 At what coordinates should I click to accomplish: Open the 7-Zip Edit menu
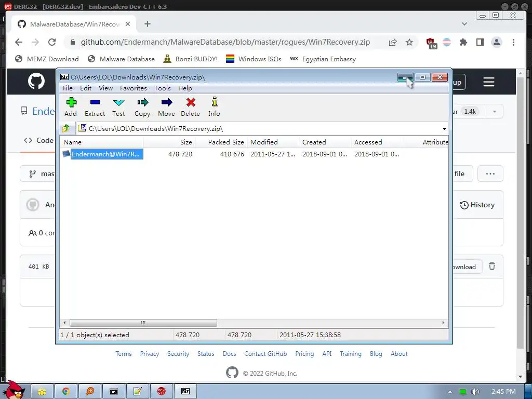coord(86,88)
